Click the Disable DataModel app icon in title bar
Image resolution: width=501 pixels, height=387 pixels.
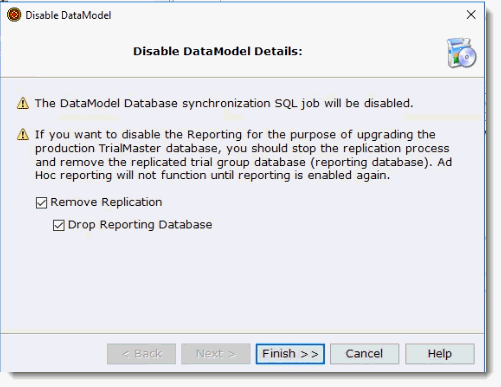pos(14,15)
